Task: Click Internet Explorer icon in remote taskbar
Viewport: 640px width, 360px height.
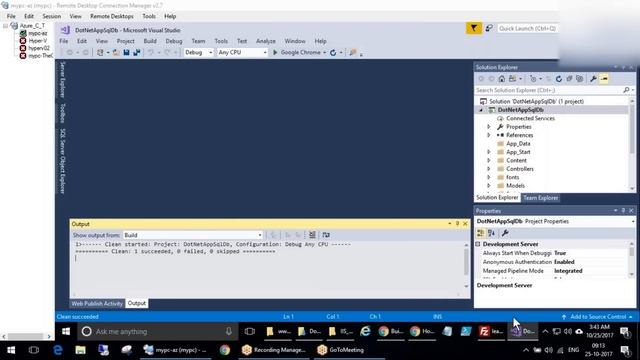Action: pos(365,331)
